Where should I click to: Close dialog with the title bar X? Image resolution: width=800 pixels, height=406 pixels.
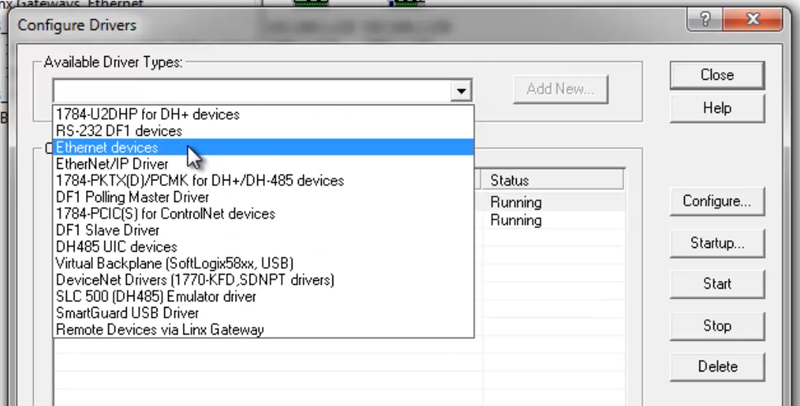pos(753,20)
